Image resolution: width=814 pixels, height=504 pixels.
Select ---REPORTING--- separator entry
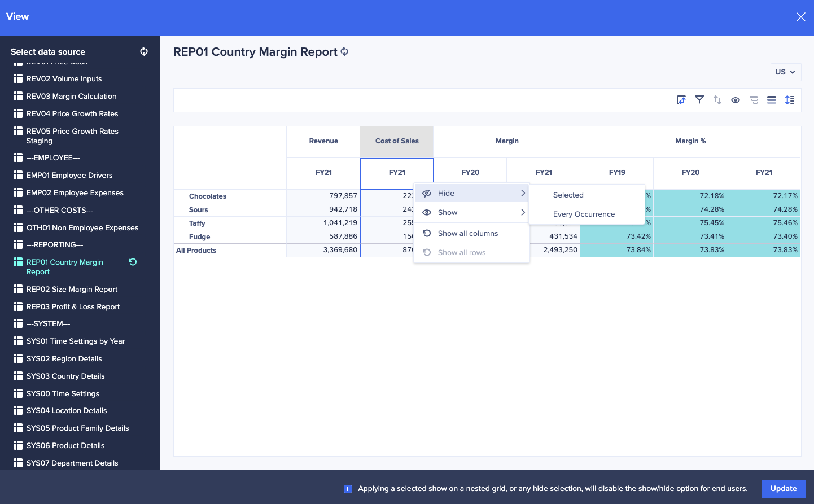tap(55, 244)
